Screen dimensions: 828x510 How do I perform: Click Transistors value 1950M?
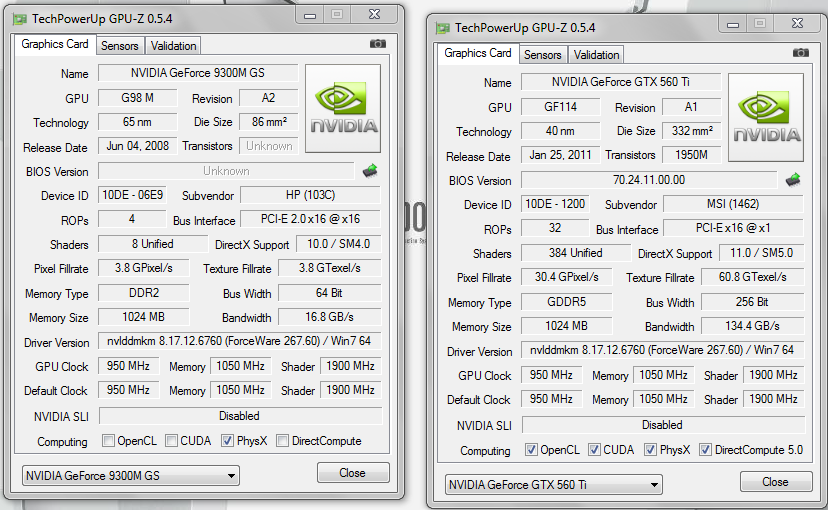pyautogui.click(x=691, y=155)
